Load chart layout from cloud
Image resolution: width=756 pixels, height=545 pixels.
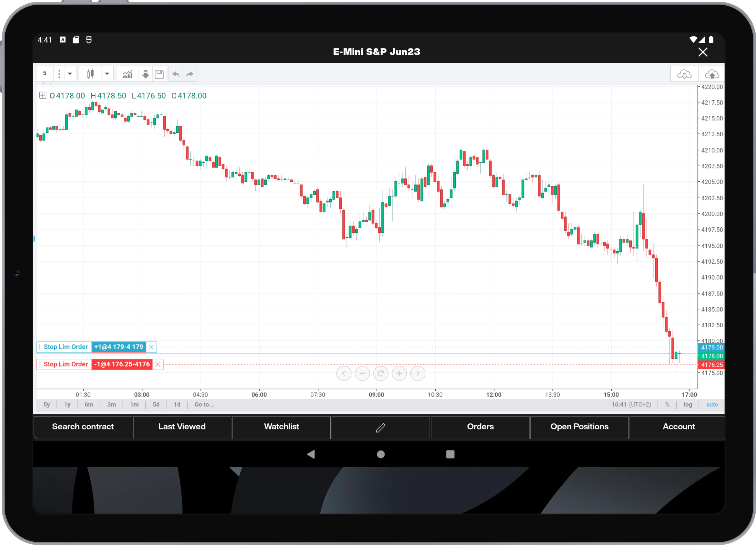pos(684,74)
